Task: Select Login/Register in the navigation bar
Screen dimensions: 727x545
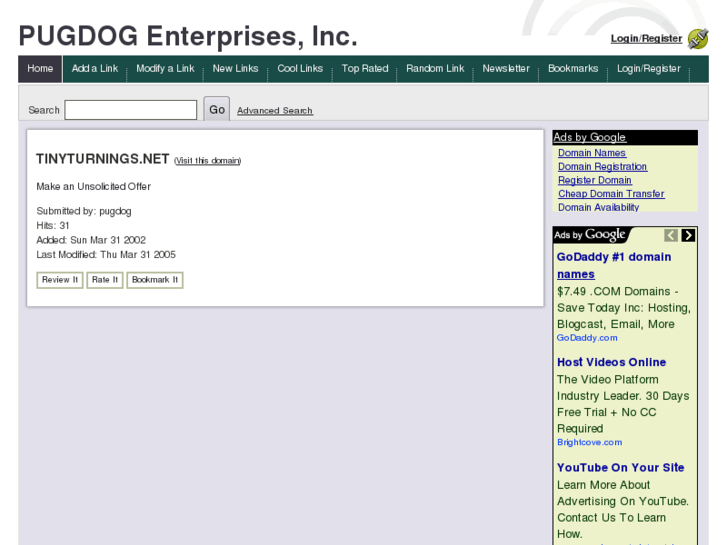Action: (x=649, y=69)
